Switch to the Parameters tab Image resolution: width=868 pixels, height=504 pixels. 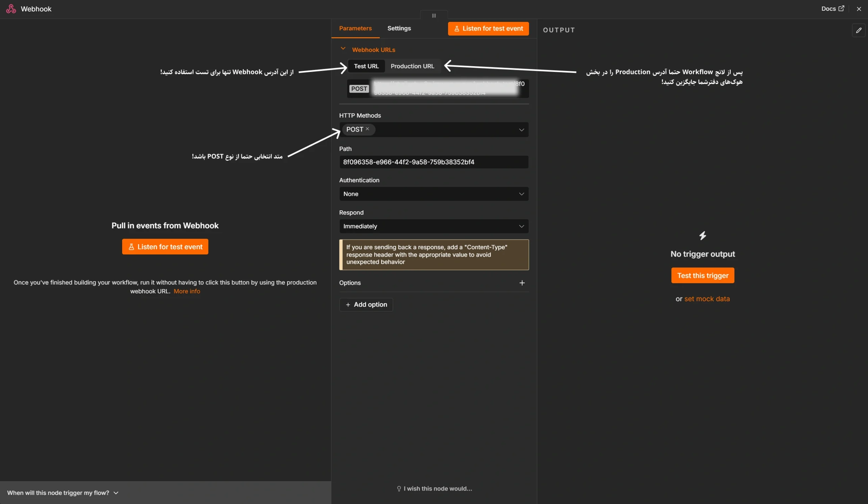tap(355, 28)
